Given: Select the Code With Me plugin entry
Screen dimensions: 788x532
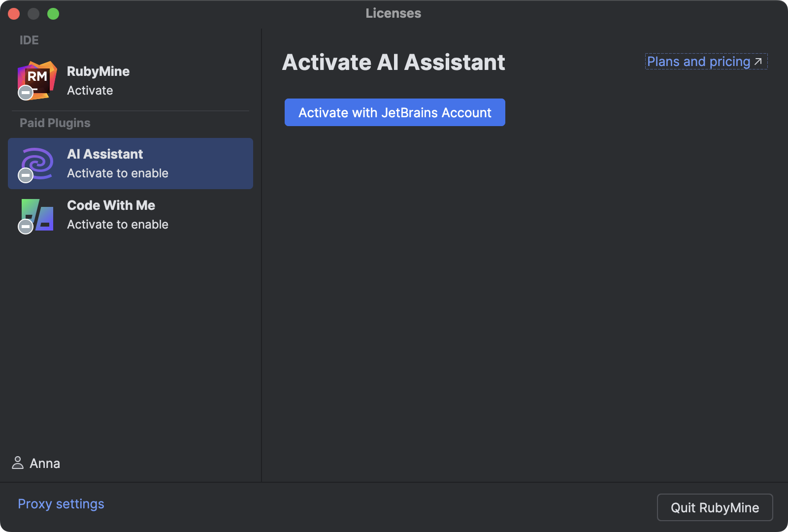Looking at the screenshot, I should point(131,215).
